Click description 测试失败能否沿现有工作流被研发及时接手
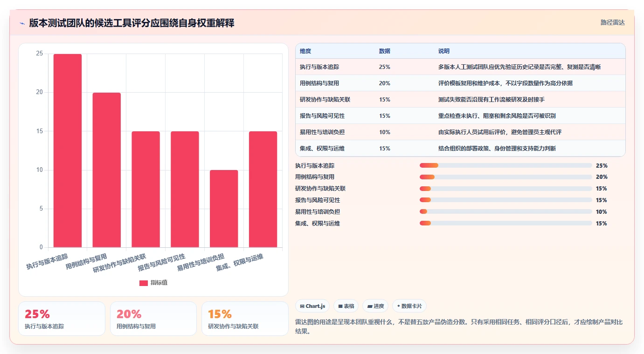644x354 pixels. click(x=492, y=100)
